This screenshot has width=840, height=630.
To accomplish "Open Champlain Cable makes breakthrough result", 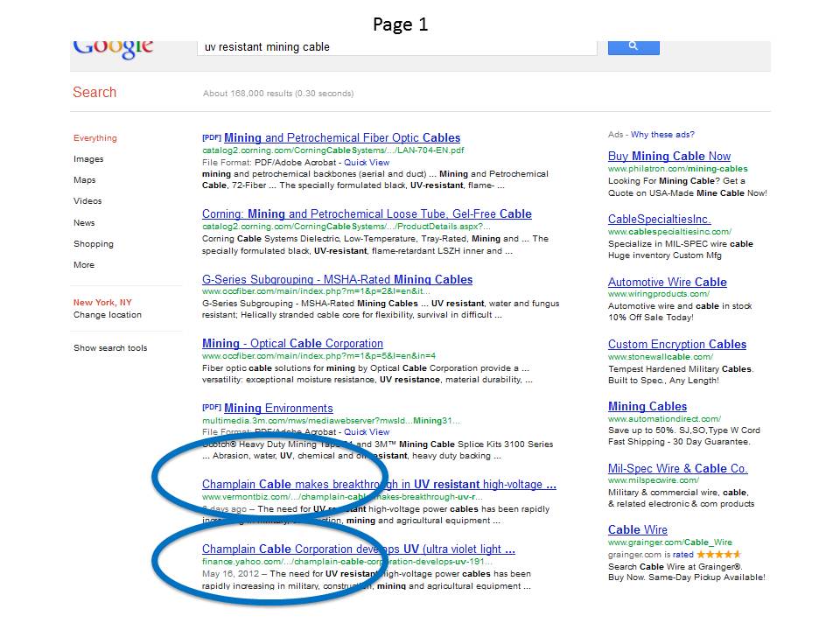I will tap(379, 484).
